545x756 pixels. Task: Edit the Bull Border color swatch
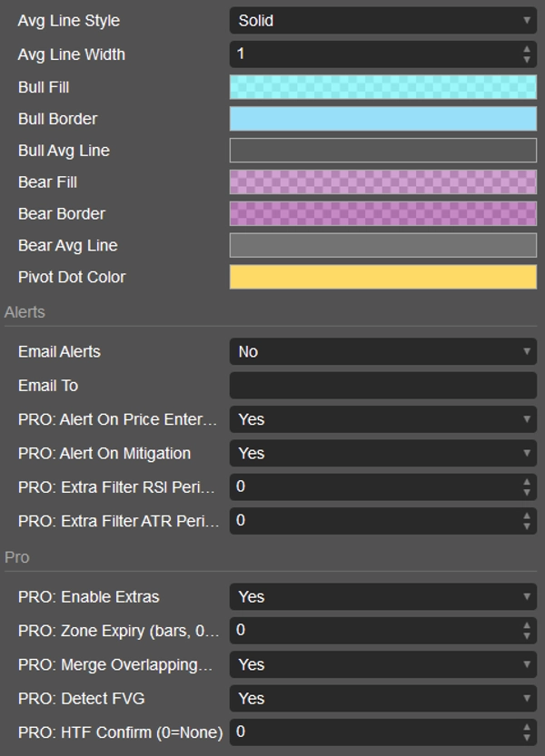(x=381, y=119)
